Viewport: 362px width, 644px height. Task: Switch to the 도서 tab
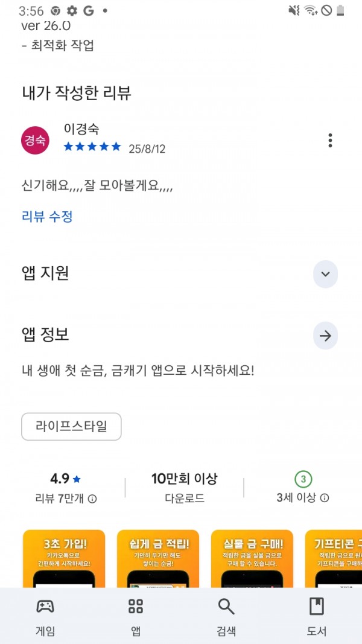pyautogui.click(x=316, y=616)
